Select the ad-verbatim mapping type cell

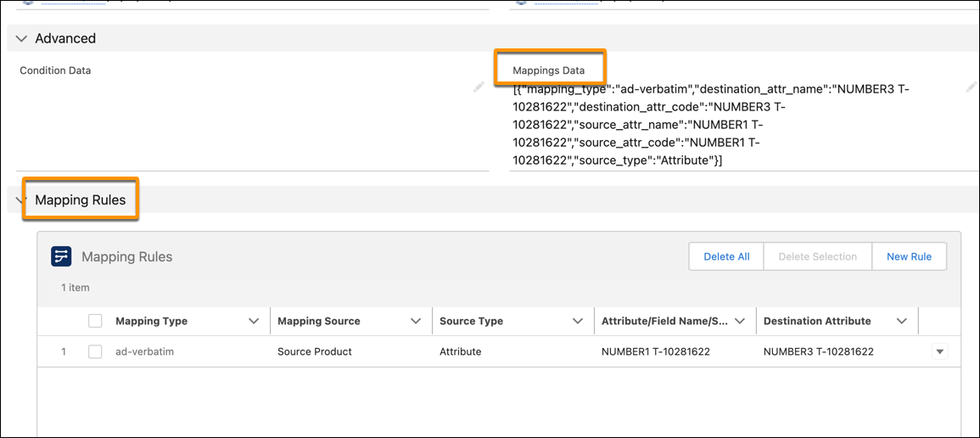coord(144,351)
